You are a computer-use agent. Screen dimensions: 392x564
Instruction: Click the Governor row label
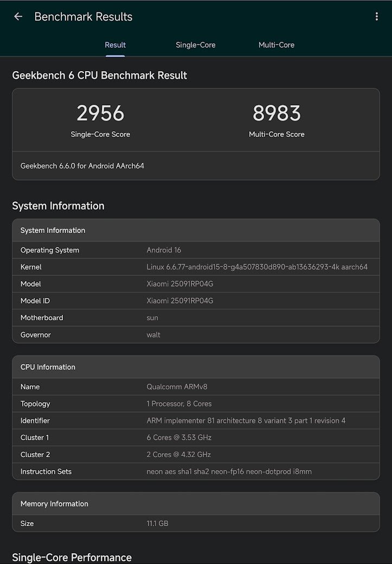36,334
